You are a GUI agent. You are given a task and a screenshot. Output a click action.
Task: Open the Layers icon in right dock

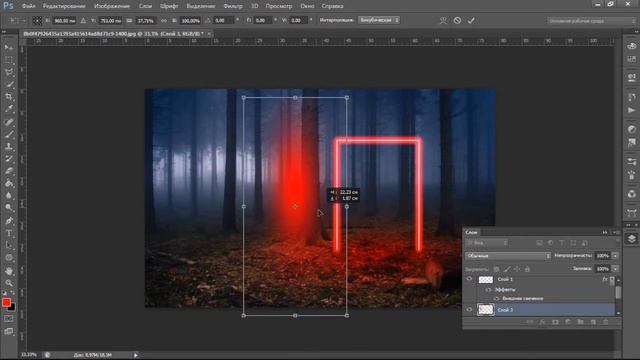point(632,239)
